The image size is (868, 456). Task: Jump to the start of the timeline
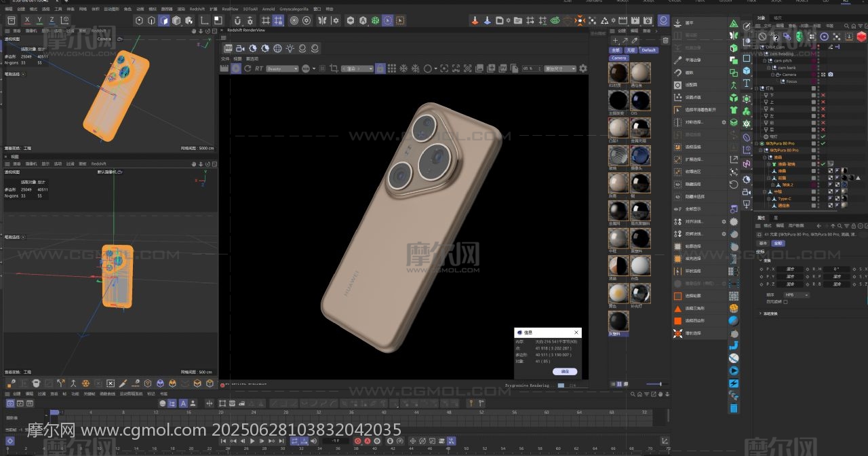point(224,441)
